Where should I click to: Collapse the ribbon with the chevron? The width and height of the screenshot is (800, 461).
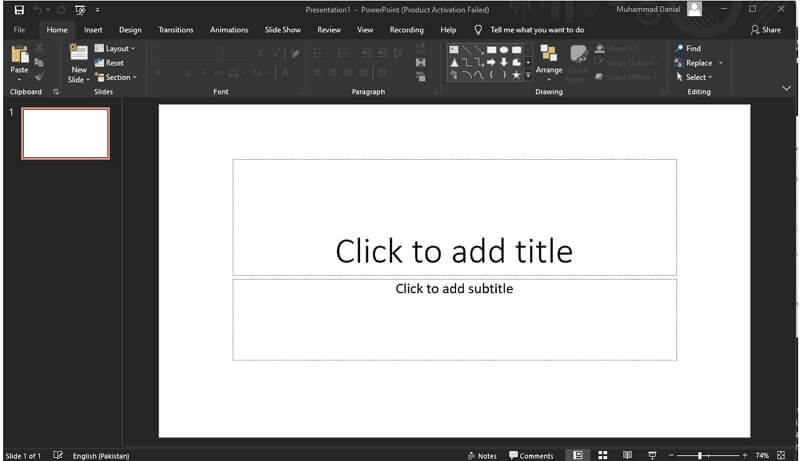point(786,88)
